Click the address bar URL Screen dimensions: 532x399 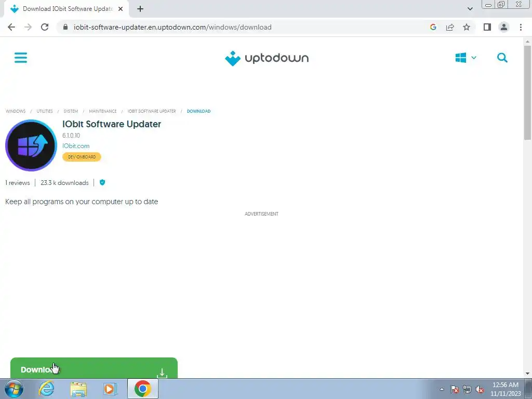[172, 27]
